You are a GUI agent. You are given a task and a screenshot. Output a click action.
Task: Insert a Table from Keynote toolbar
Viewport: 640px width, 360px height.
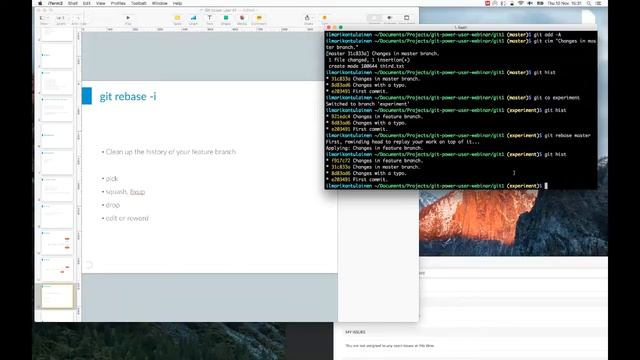[177, 18]
